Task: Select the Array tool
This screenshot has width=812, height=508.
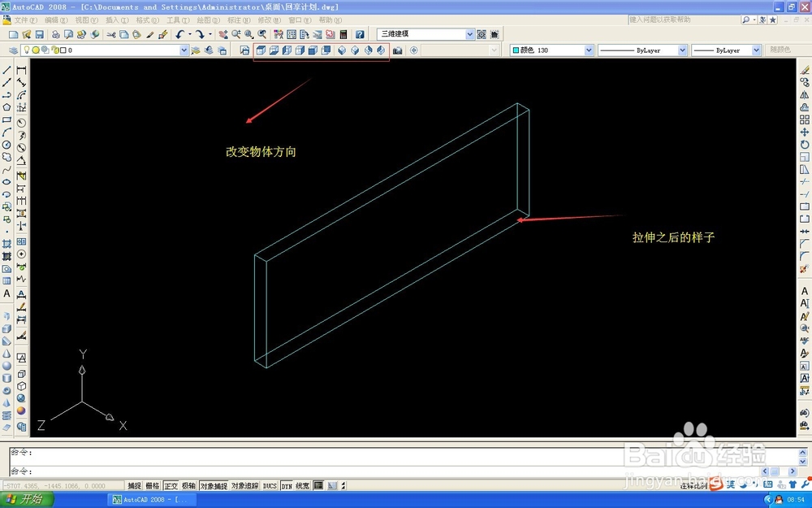Action: (x=804, y=119)
